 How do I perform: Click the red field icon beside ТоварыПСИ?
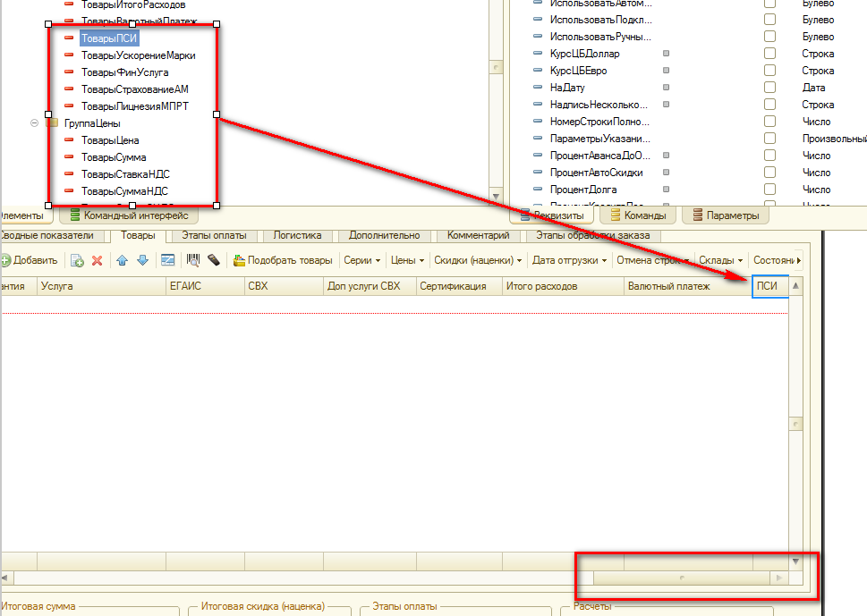(x=69, y=38)
